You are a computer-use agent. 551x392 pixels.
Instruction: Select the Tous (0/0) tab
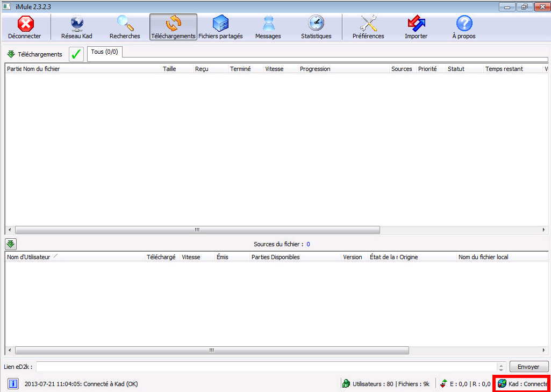pyautogui.click(x=105, y=52)
